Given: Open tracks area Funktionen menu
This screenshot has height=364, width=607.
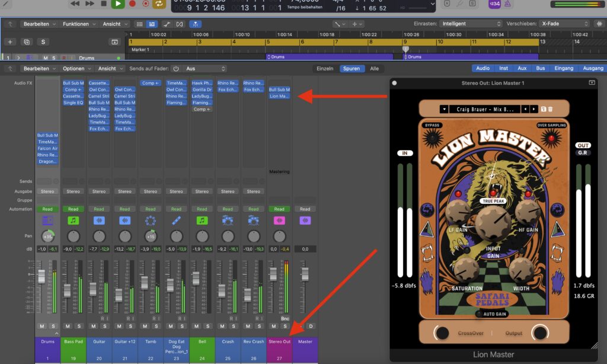Looking at the screenshot, I should [x=79, y=24].
